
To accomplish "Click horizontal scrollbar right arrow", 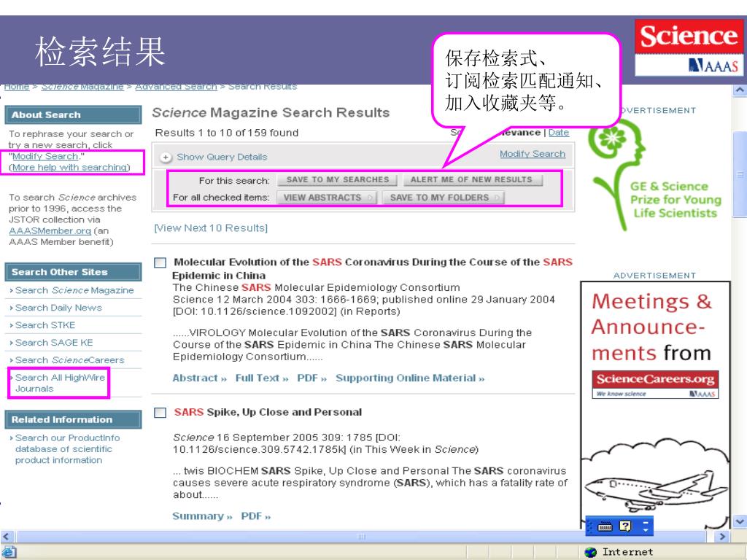I will pyautogui.click(x=721, y=536).
